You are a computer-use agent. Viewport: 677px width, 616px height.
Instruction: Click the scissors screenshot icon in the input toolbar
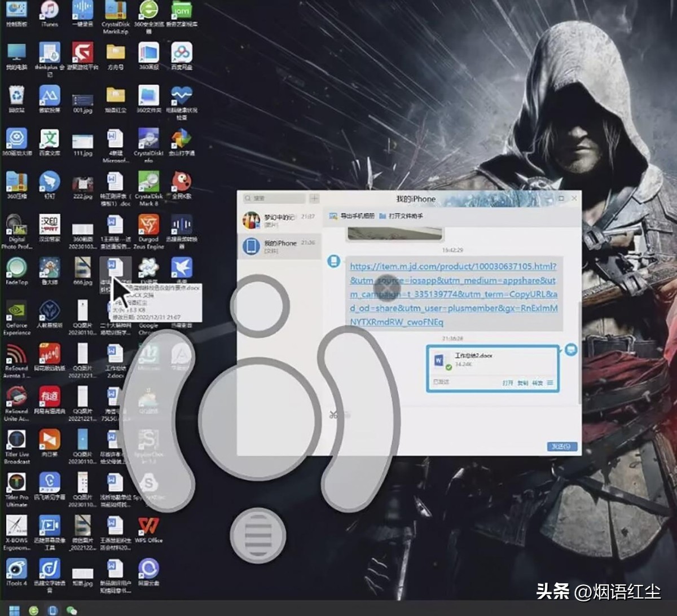[333, 415]
